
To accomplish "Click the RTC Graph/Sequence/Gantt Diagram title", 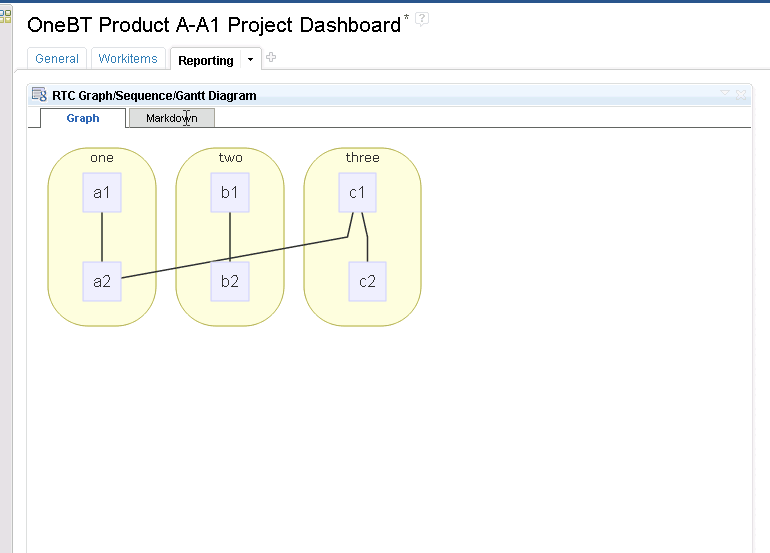I will [154, 96].
